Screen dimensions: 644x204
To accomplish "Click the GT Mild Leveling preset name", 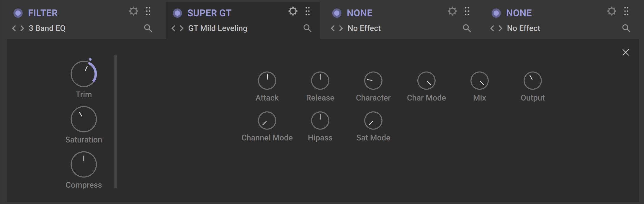I will [218, 28].
